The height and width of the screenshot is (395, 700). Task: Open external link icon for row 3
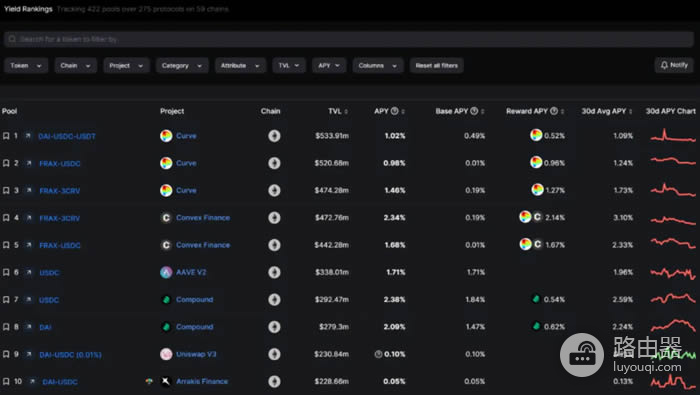29,191
